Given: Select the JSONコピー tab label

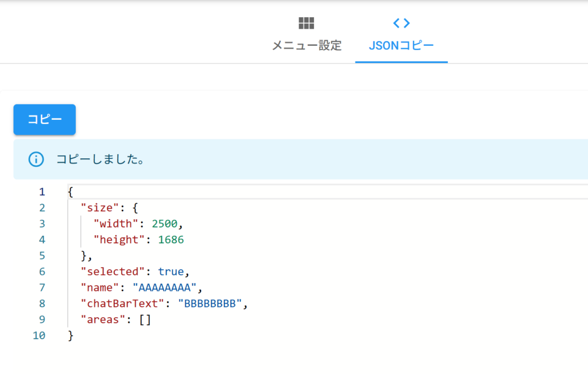Looking at the screenshot, I should coord(401,45).
